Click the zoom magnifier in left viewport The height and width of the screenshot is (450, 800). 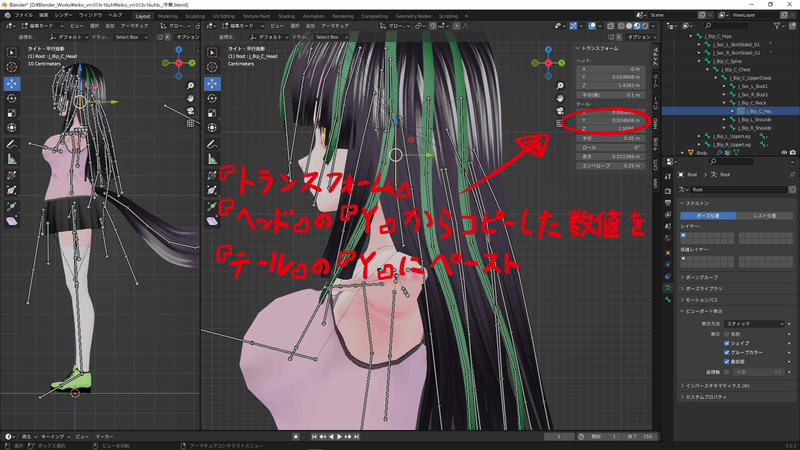pos(190,86)
